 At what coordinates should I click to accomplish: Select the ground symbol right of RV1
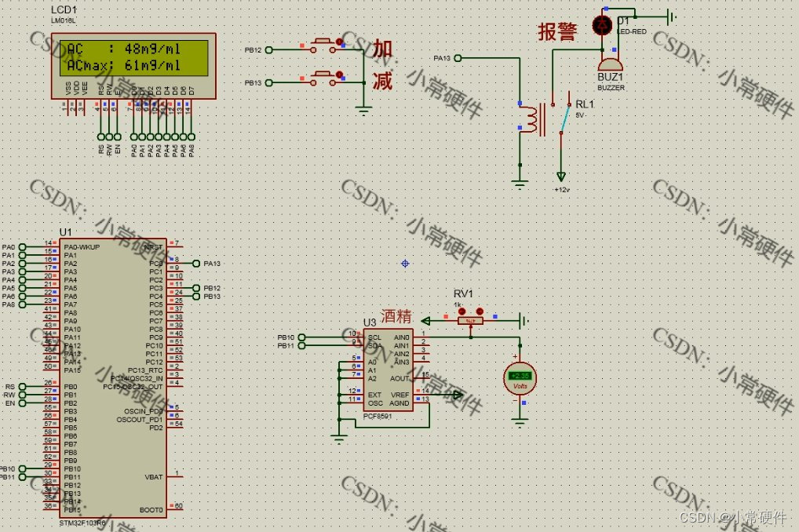pyautogui.click(x=524, y=321)
